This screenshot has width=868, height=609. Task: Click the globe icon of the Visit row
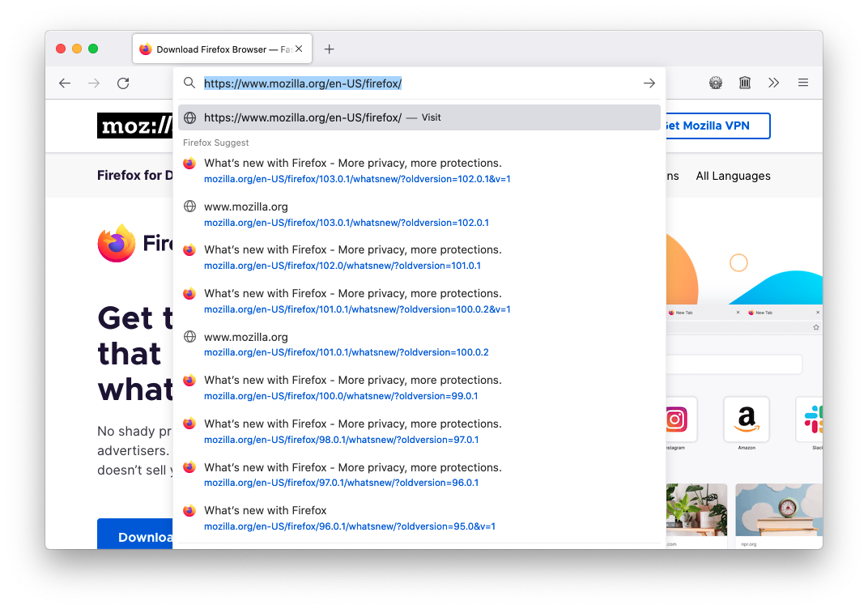(189, 117)
